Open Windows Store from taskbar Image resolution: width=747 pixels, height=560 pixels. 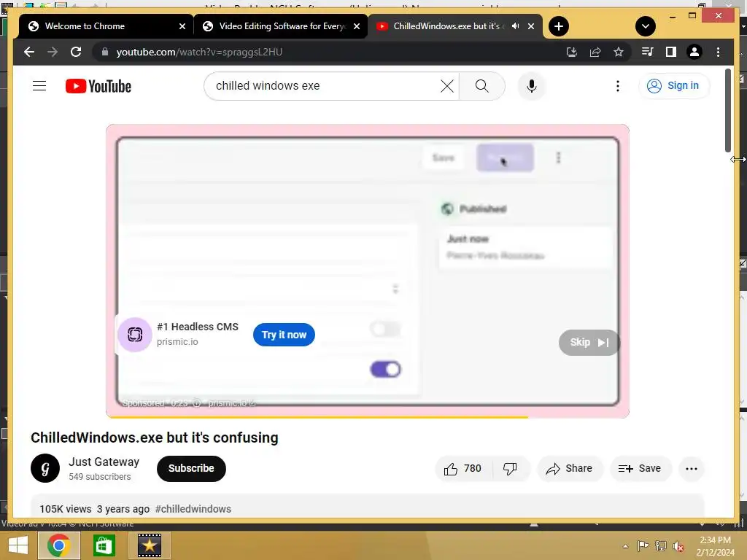coord(104,545)
